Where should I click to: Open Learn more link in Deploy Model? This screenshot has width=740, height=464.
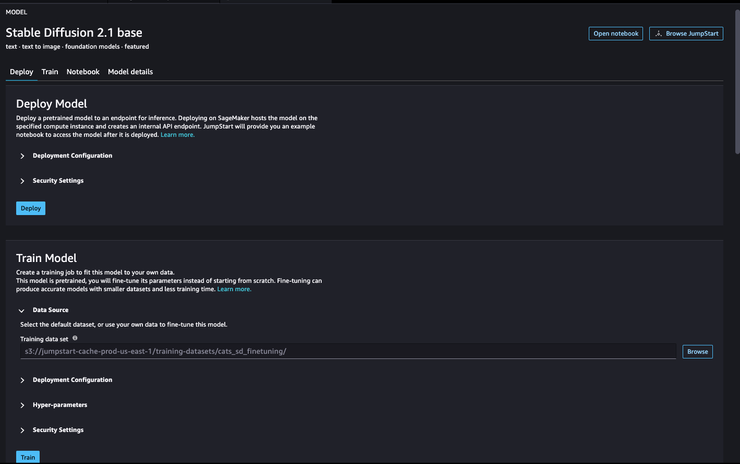click(177, 135)
